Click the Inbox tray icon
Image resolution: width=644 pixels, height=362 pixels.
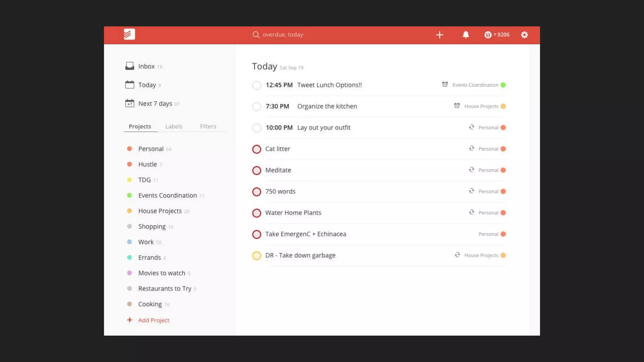point(130,66)
